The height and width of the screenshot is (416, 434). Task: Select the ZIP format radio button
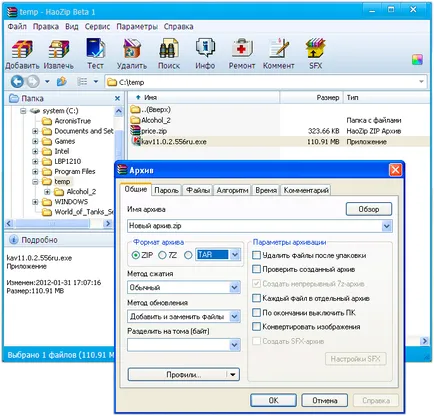pos(136,255)
